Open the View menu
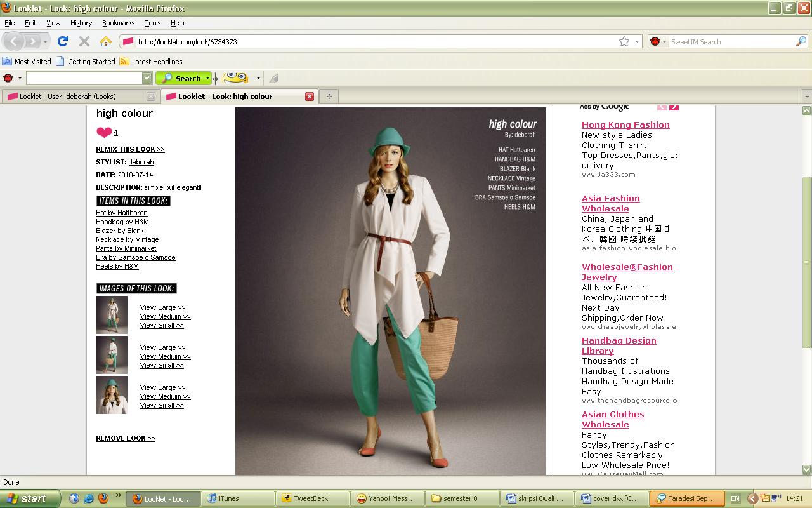812x508 pixels. (53, 23)
